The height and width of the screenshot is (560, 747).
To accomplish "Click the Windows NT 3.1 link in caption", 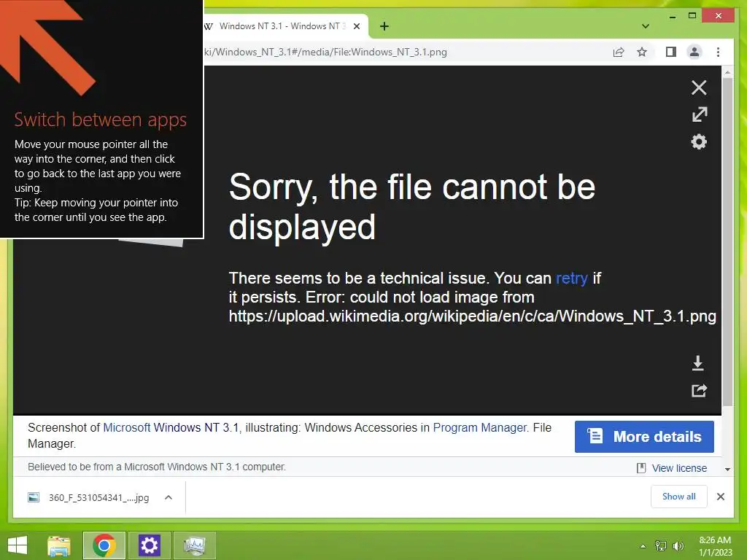I will point(196,427).
